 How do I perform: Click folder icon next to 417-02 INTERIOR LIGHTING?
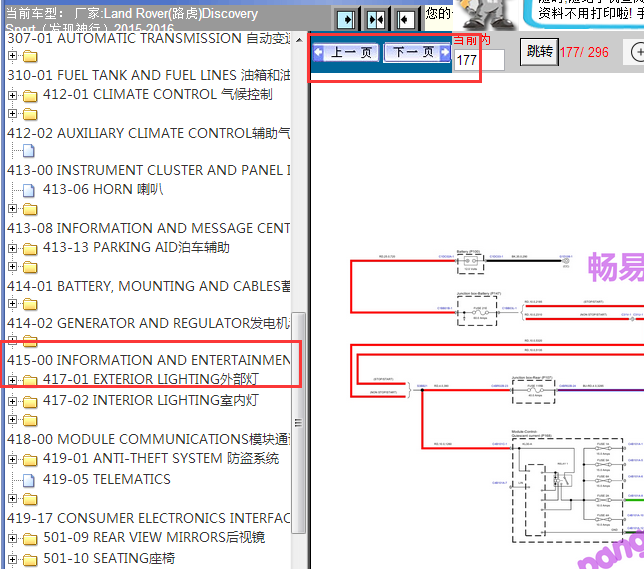(30, 401)
